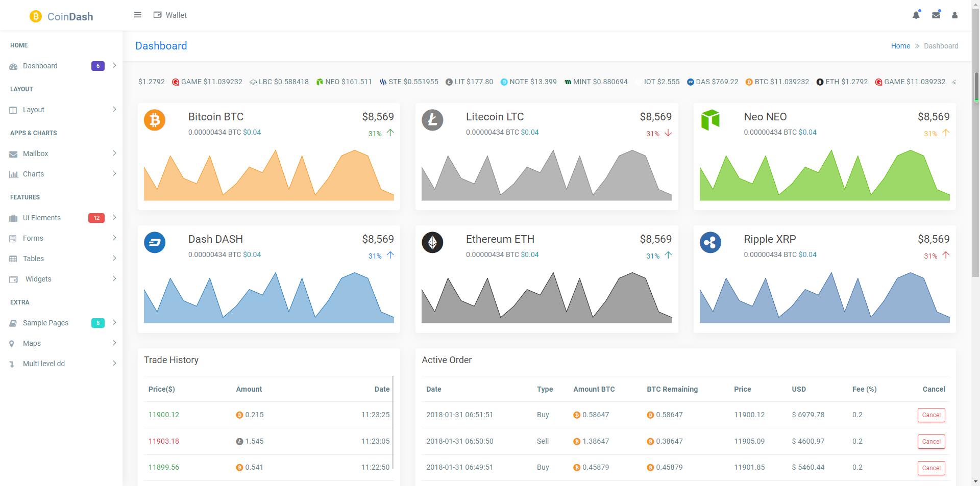This screenshot has width=980, height=486.
Task: Click Trade History price 11900.12
Action: pyautogui.click(x=164, y=415)
